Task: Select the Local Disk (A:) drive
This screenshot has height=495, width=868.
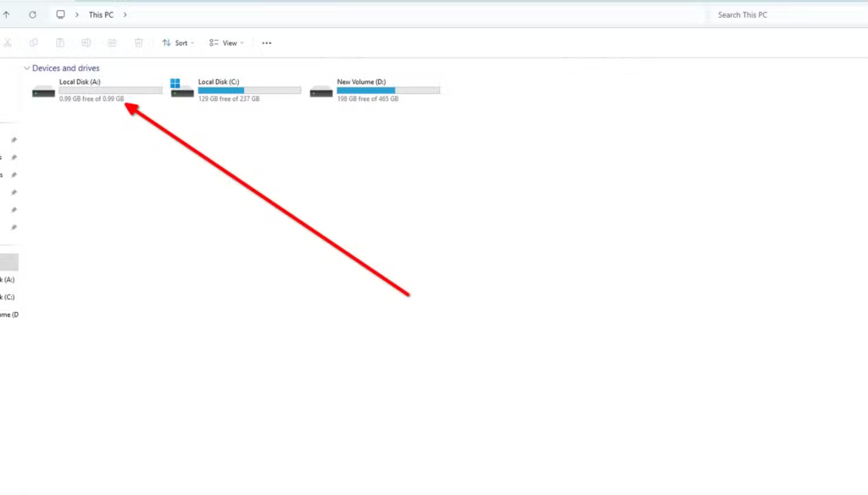Action: (80, 82)
